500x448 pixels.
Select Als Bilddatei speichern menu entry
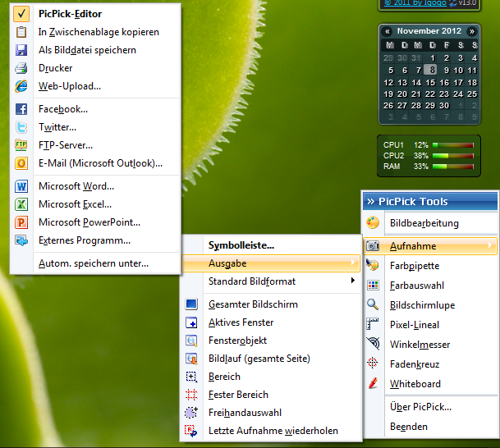(x=87, y=50)
